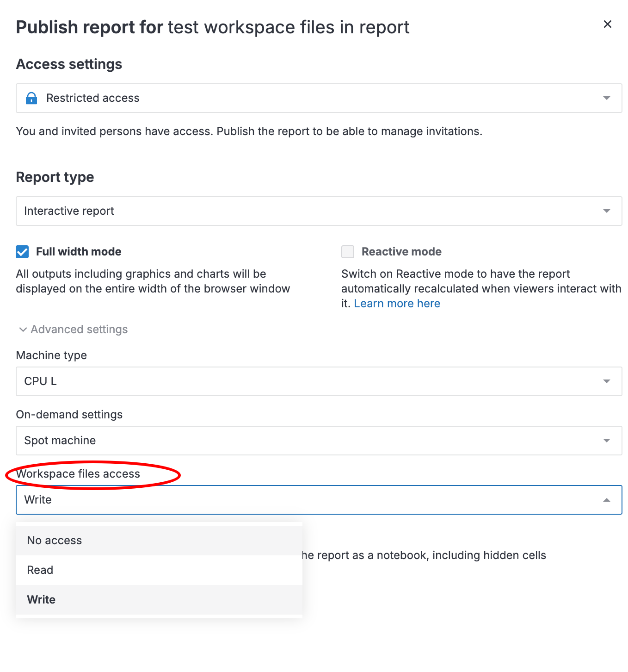Click the blue lock icon
Viewport: 628px width, 672px height.
tap(31, 98)
